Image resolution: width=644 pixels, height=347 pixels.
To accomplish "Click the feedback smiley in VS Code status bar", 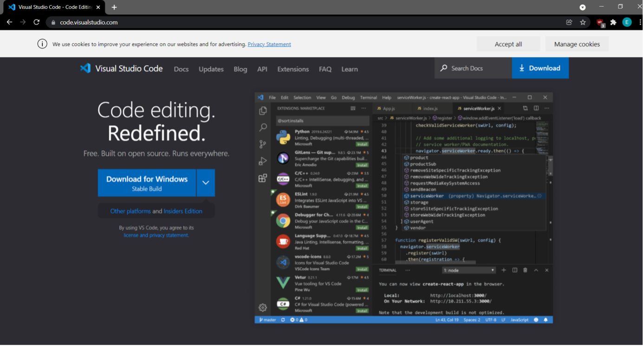I will tap(536, 320).
